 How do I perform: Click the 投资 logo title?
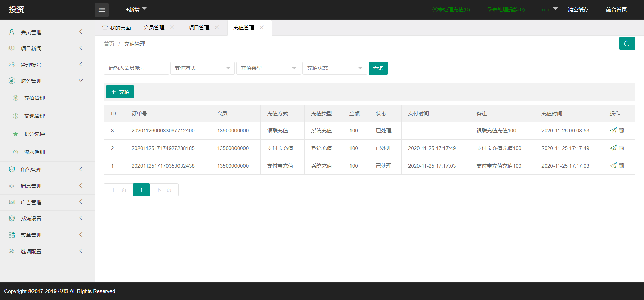(x=16, y=9)
